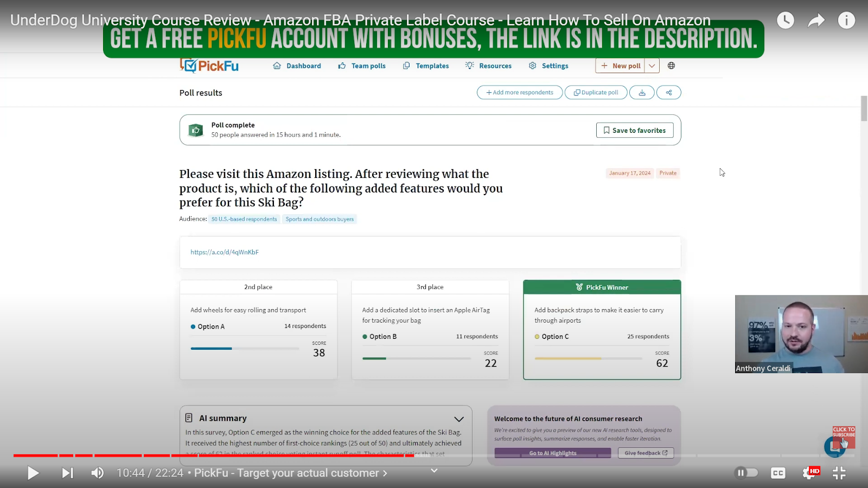Click the chevron below the progress bar
Screen dimensions: 868x488
point(434,471)
